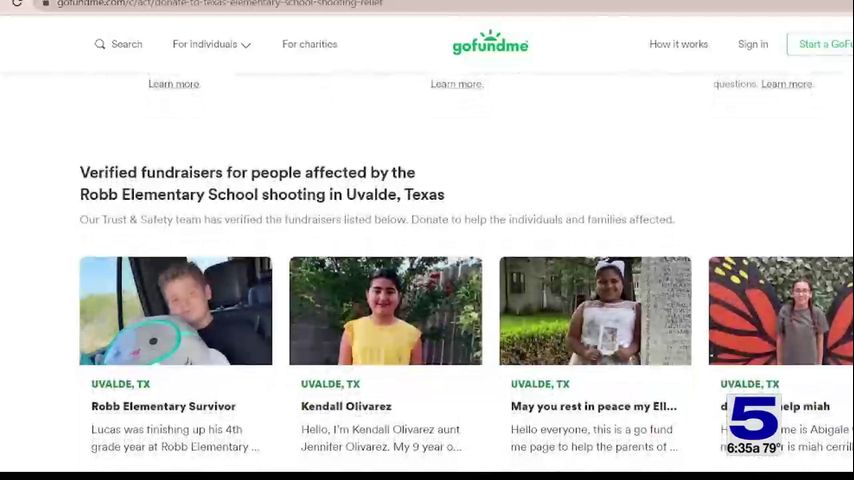Expand the For individuals dropdown chevron
Screen dimensions: 854x480
(246, 45)
